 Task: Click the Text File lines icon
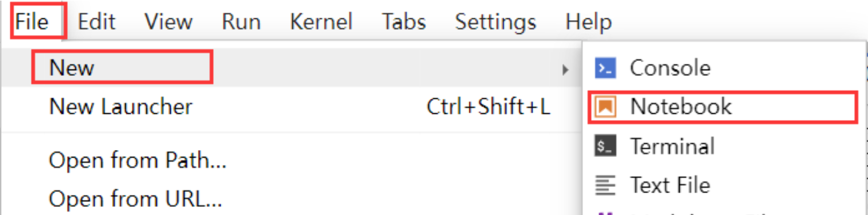(x=605, y=185)
